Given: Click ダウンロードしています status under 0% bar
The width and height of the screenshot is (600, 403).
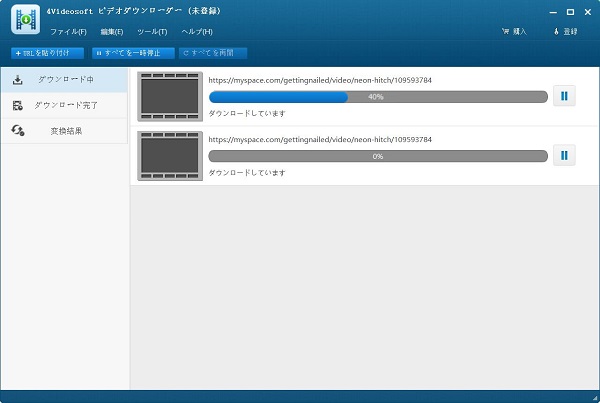Looking at the screenshot, I should coord(247,173).
